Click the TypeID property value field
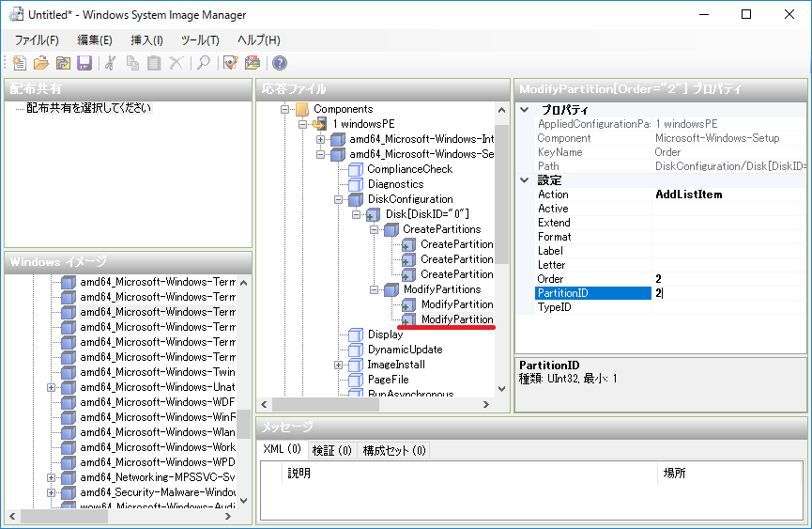This screenshot has height=529, width=812. pos(728,307)
